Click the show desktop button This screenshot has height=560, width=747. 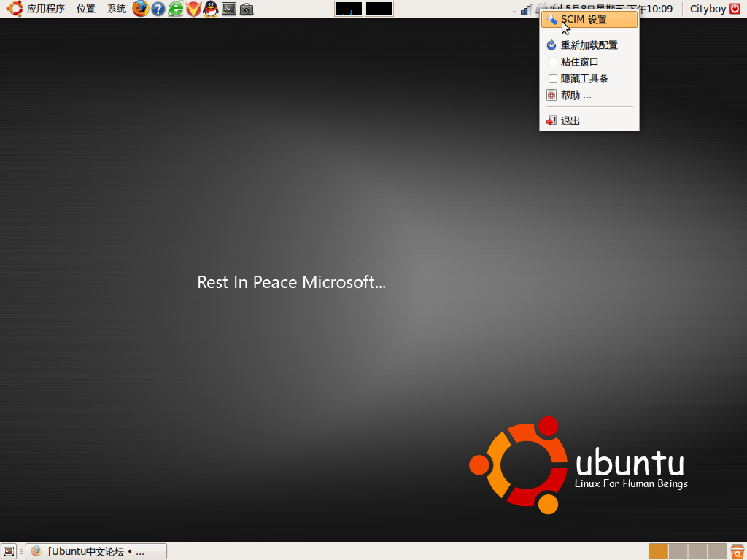9,551
